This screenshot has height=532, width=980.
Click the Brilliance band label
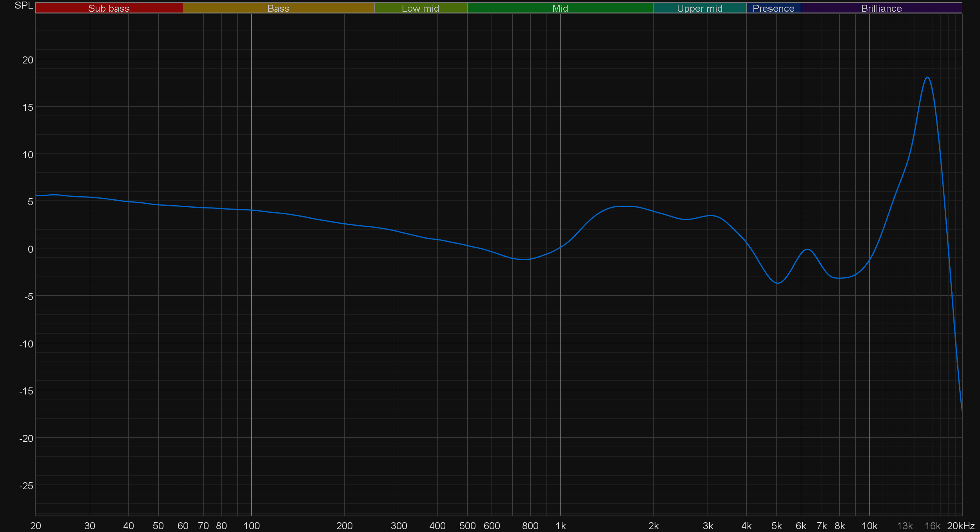[x=881, y=8]
